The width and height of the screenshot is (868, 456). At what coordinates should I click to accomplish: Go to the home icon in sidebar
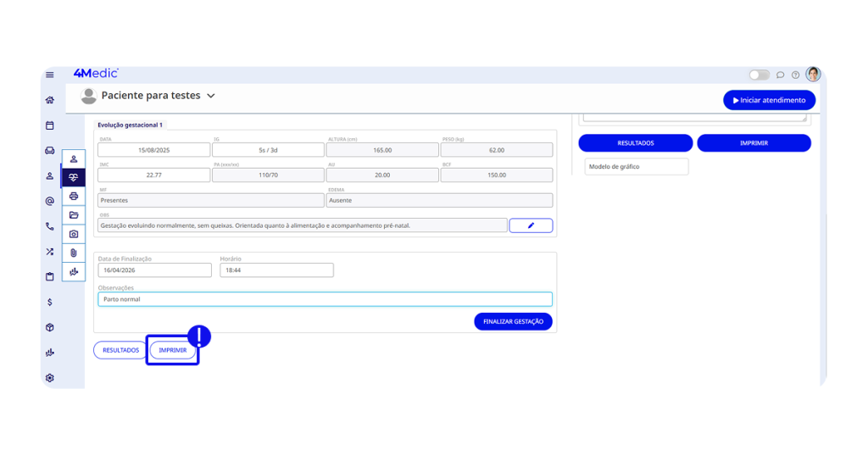coord(50,100)
